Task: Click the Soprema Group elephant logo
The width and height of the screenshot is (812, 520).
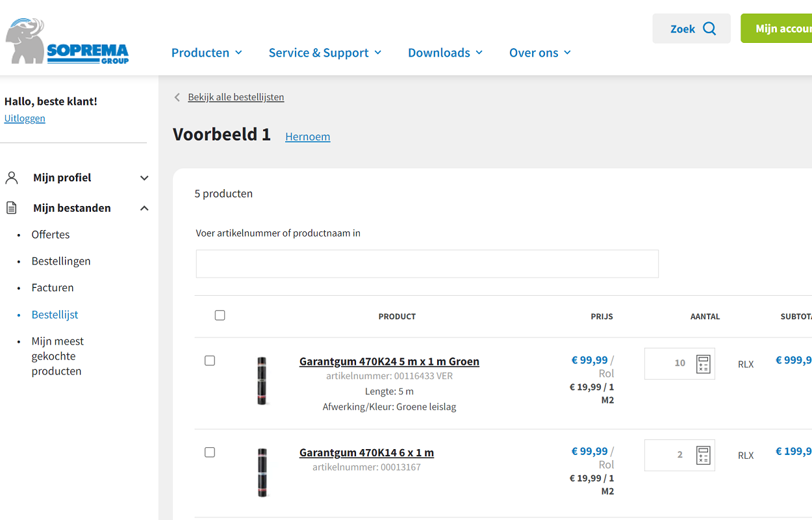Action: [67, 42]
